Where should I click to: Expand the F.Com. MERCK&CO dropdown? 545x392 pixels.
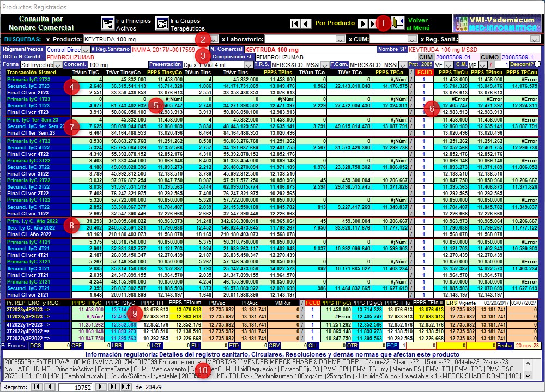pos(403,65)
